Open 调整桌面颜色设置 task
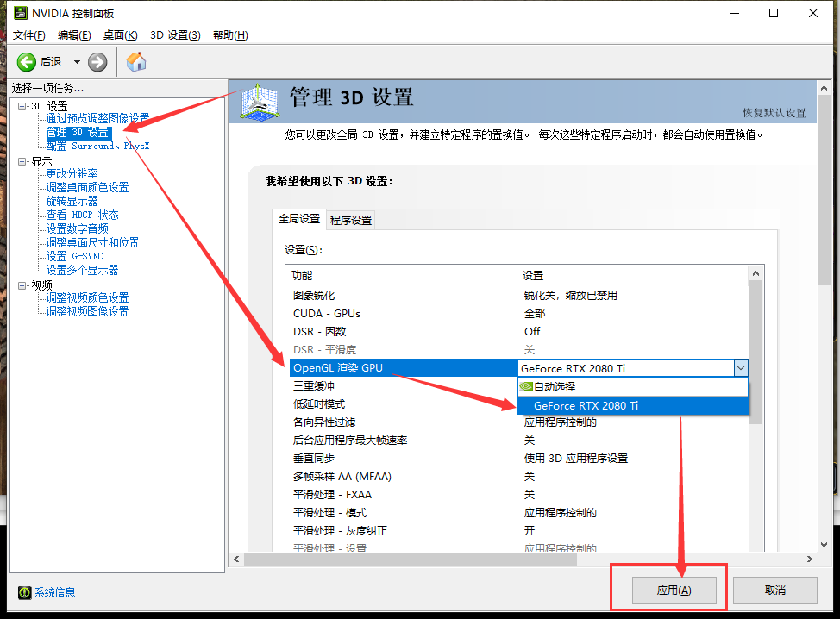The height and width of the screenshot is (619, 840). click(x=87, y=187)
